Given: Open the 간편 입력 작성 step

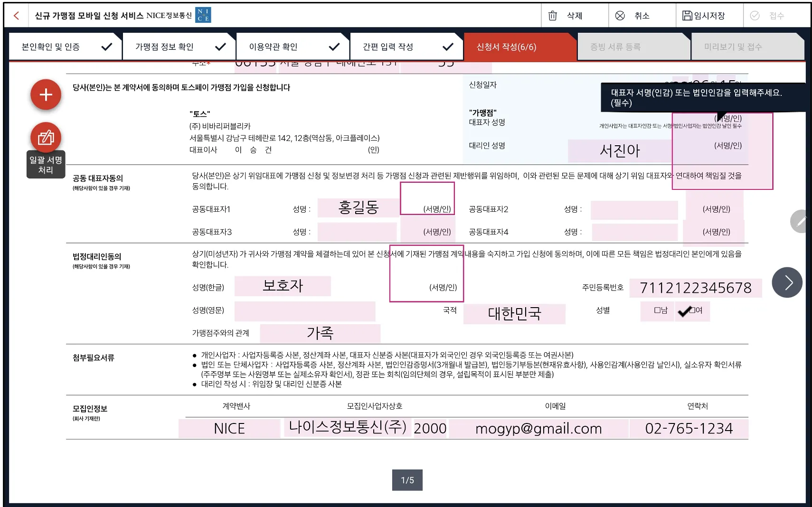Looking at the screenshot, I should [x=406, y=47].
